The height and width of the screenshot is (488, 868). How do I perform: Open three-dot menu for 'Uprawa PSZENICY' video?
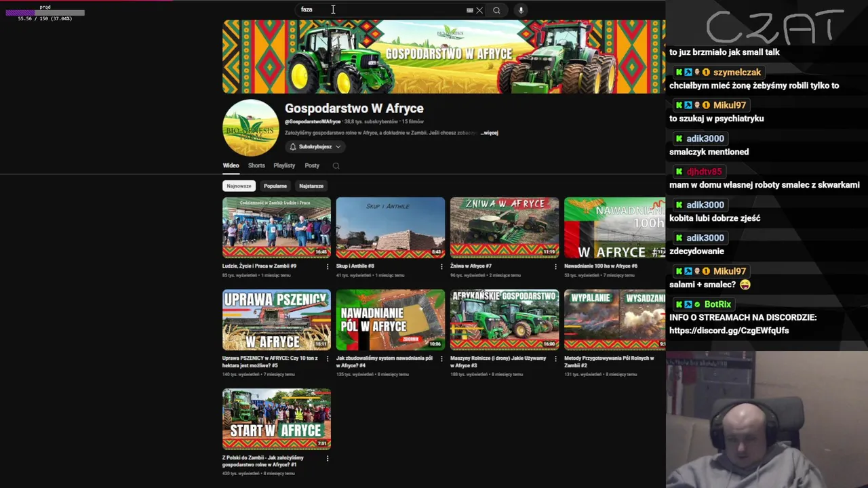click(328, 359)
